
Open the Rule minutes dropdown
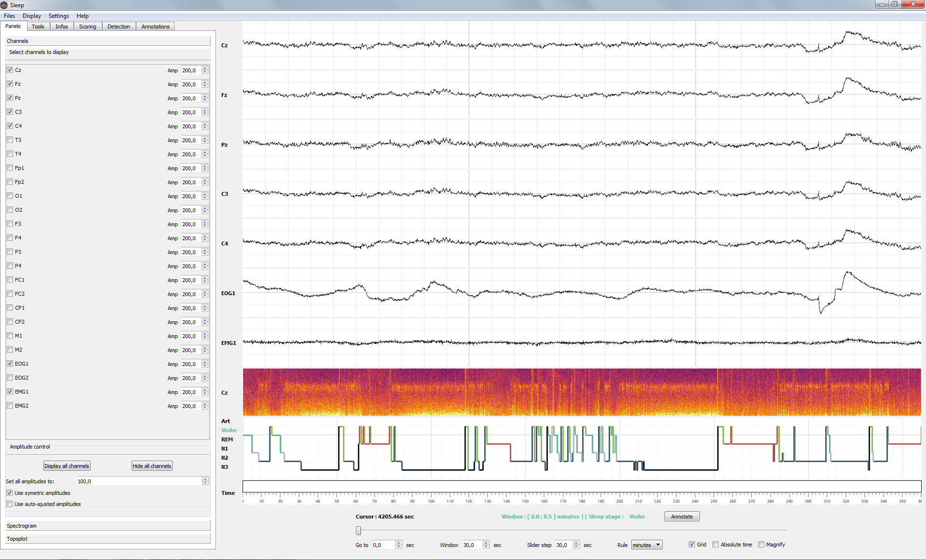click(647, 545)
